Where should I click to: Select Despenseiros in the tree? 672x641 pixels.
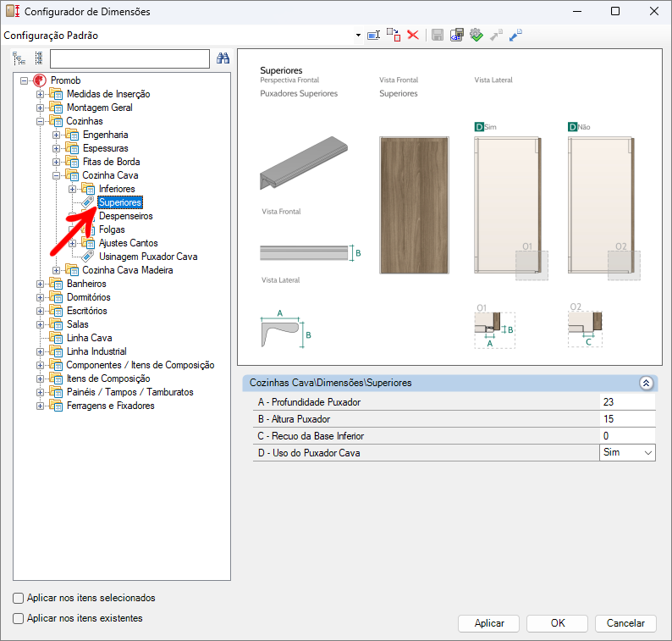[125, 216]
